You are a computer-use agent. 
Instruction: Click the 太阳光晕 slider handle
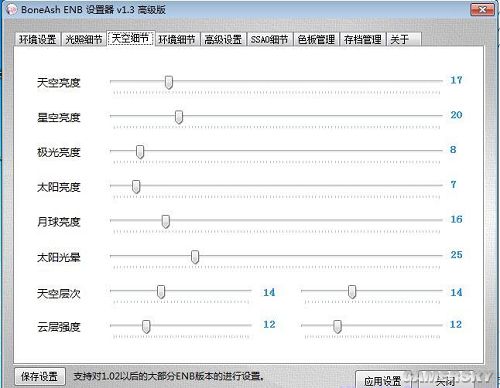coord(195,257)
